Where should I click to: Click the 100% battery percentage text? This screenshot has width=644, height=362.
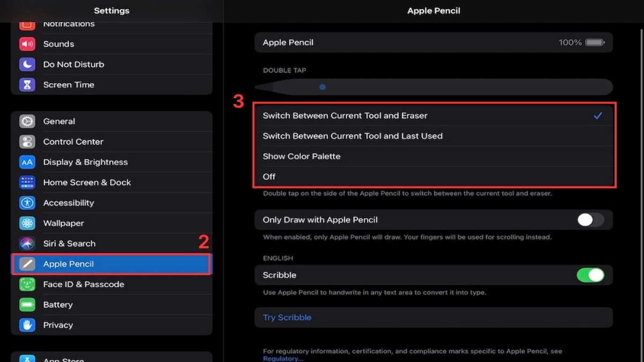[x=570, y=42]
